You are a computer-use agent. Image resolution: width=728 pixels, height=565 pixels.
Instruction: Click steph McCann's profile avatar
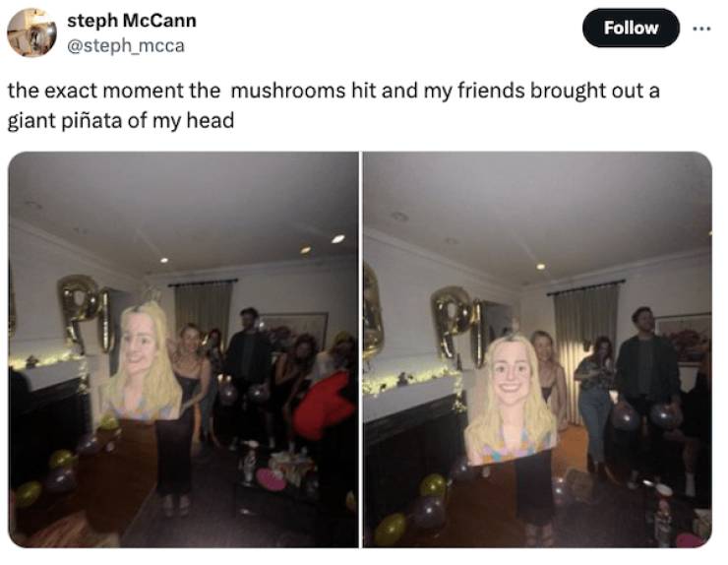[x=31, y=32]
